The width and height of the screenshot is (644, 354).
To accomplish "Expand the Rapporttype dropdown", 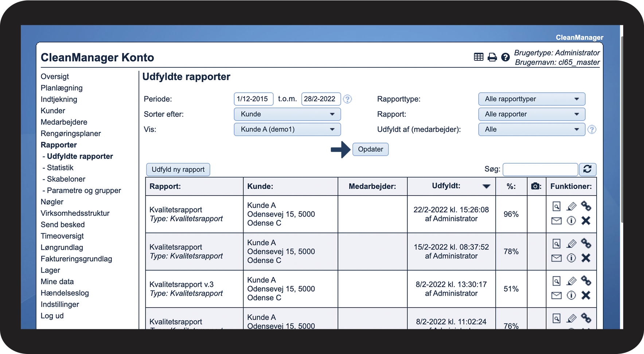I will pyautogui.click(x=531, y=99).
